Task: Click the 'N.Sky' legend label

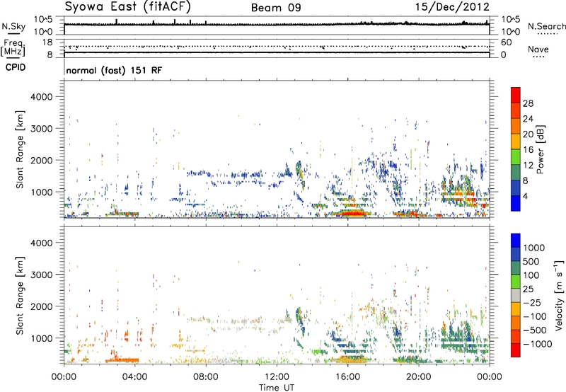Action: [x=13, y=26]
